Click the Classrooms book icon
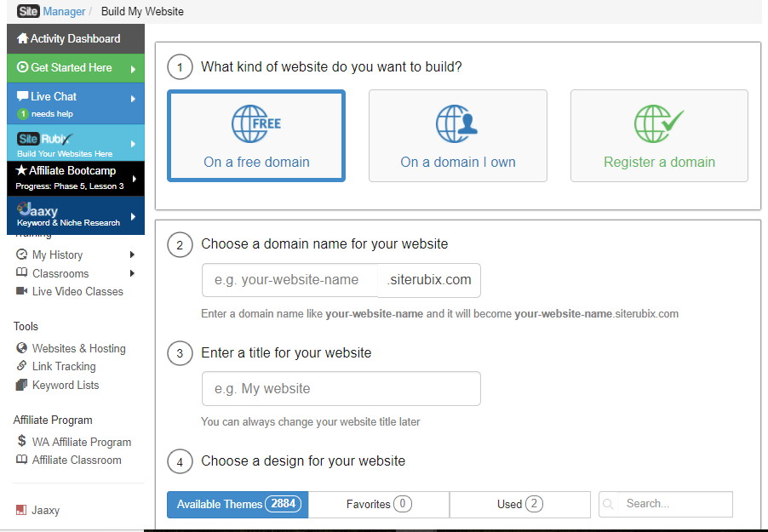768x532 pixels. pyautogui.click(x=21, y=272)
